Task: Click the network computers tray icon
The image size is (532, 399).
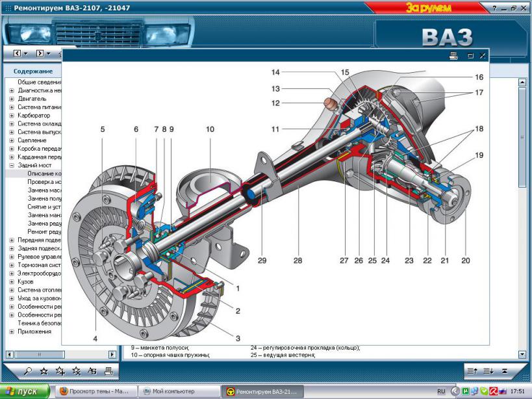Action: [x=475, y=391]
